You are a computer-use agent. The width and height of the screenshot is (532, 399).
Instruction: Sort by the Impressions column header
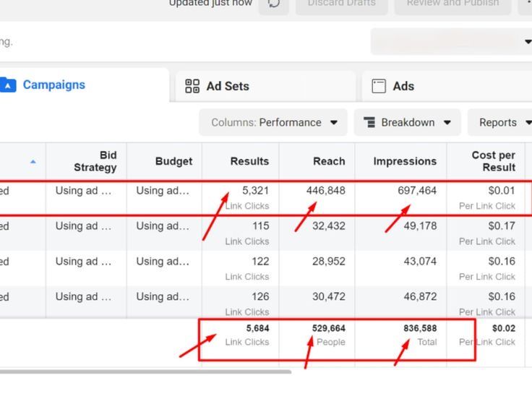pyautogui.click(x=405, y=161)
